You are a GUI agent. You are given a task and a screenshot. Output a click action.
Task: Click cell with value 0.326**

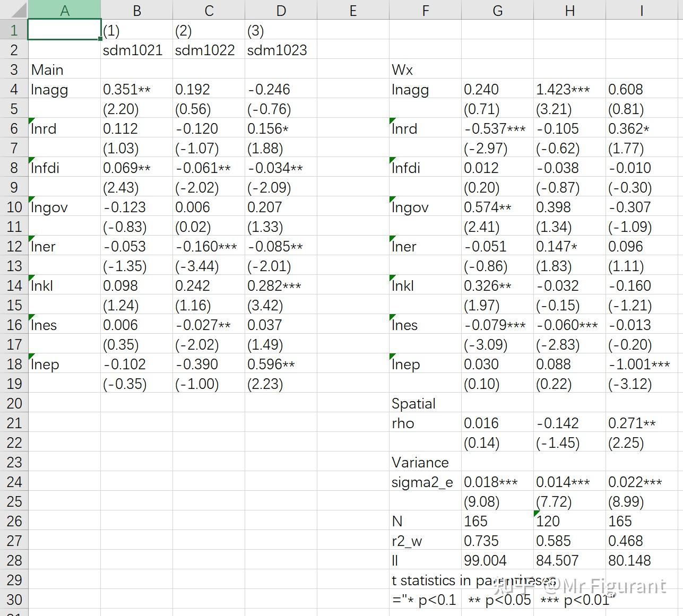(x=497, y=285)
